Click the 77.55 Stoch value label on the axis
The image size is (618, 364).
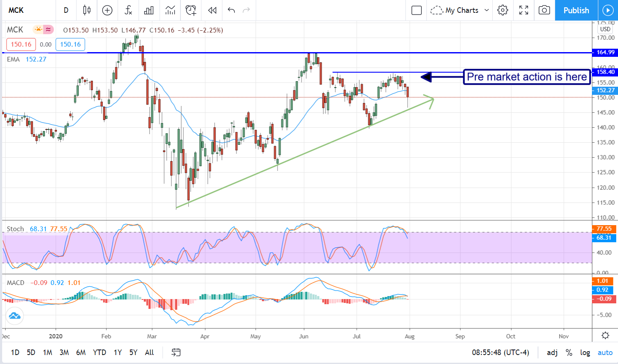(x=604, y=229)
